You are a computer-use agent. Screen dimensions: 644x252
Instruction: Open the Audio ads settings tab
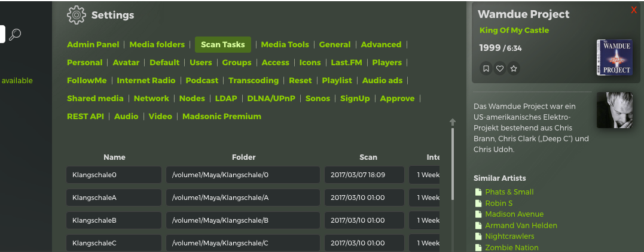click(382, 81)
